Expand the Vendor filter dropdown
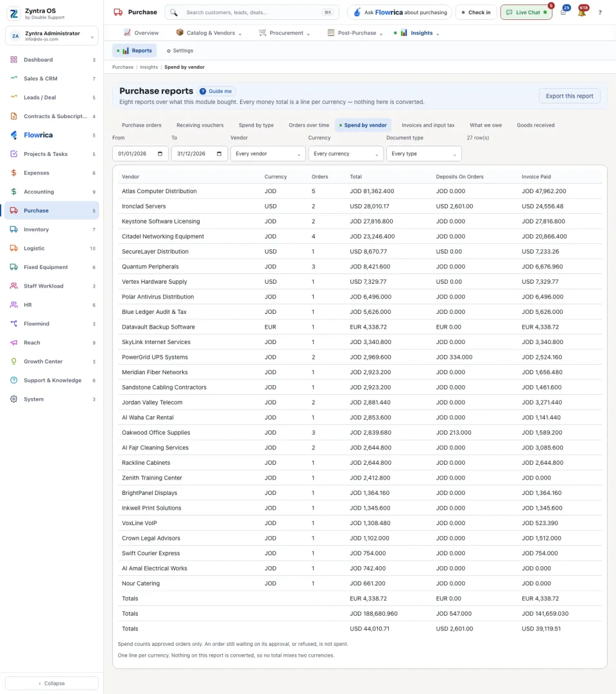The image size is (616, 694). click(x=268, y=153)
